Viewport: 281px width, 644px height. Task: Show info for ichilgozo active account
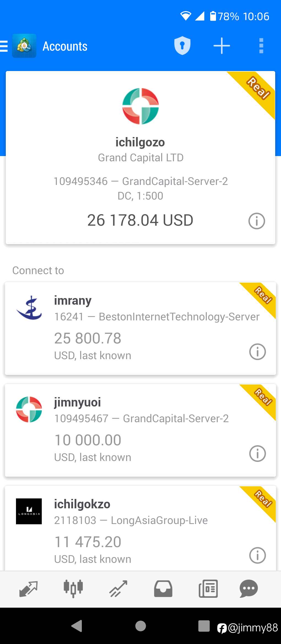[257, 221]
